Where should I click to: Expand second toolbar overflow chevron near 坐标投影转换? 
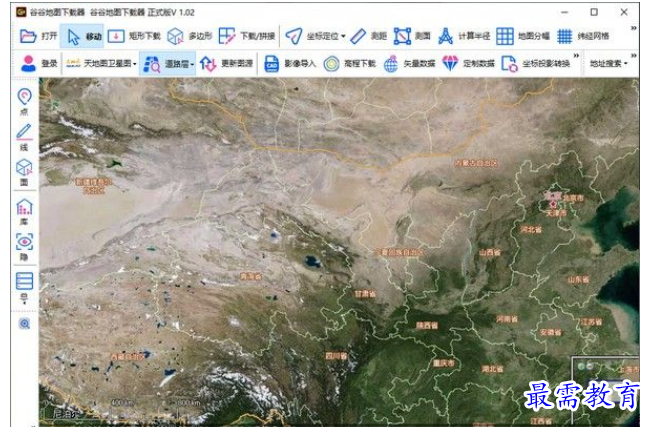(x=576, y=55)
